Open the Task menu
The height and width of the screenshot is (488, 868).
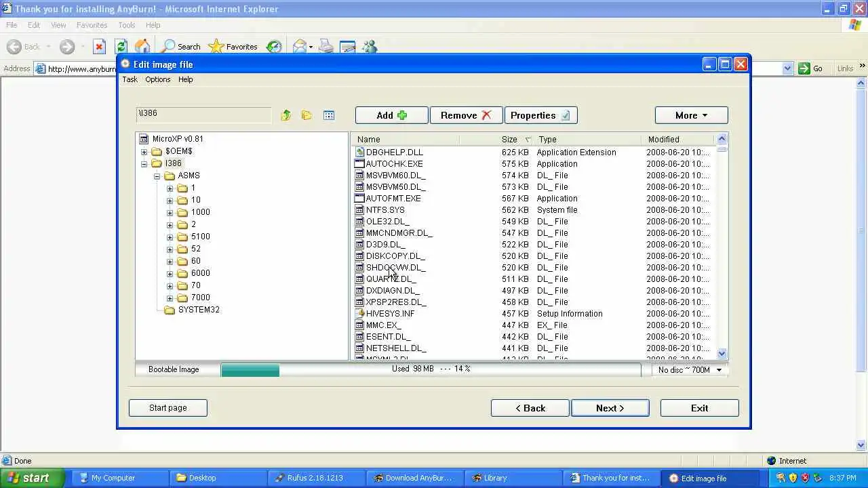(x=130, y=79)
